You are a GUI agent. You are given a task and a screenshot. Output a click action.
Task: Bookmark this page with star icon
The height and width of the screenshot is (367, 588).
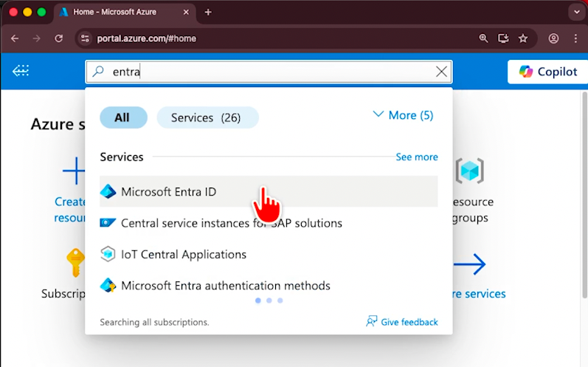click(523, 38)
